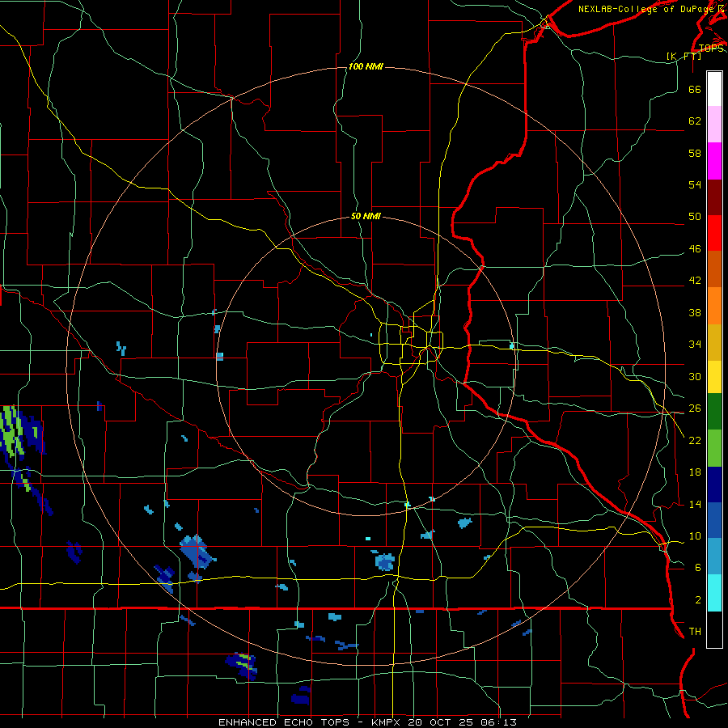Image resolution: width=728 pixels, height=728 pixels.
Task: Click the yellow legend band near 32
Action: tap(714, 377)
